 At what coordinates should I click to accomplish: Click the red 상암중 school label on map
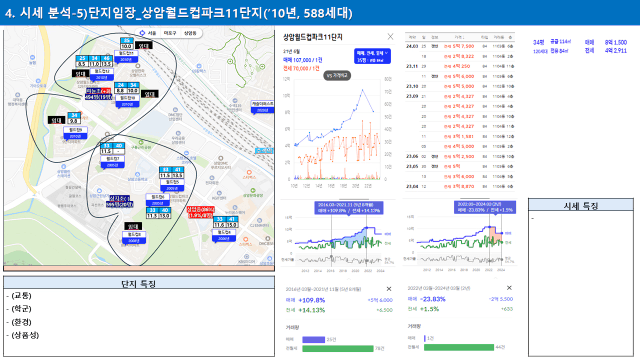point(200,212)
